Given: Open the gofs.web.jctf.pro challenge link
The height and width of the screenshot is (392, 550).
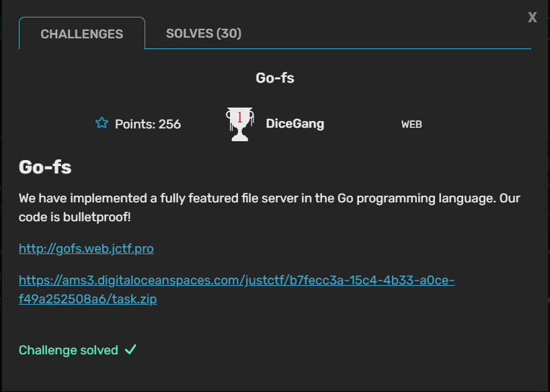Looking at the screenshot, I should click(86, 249).
